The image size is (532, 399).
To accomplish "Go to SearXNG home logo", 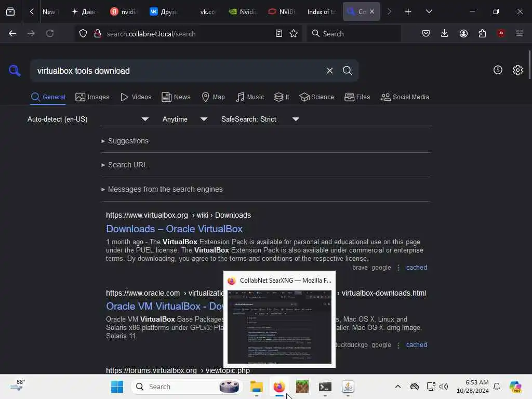I will coord(15,71).
